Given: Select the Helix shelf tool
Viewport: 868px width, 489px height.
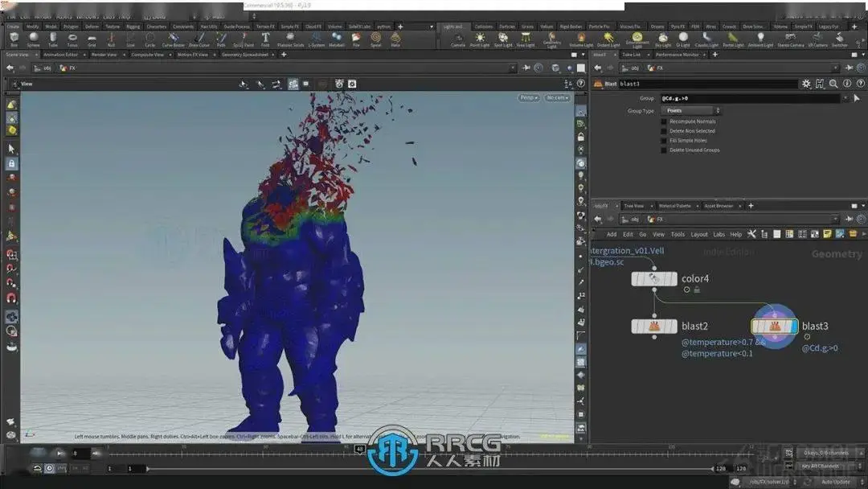Looking at the screenshot, I should click(x=395, y=39).
